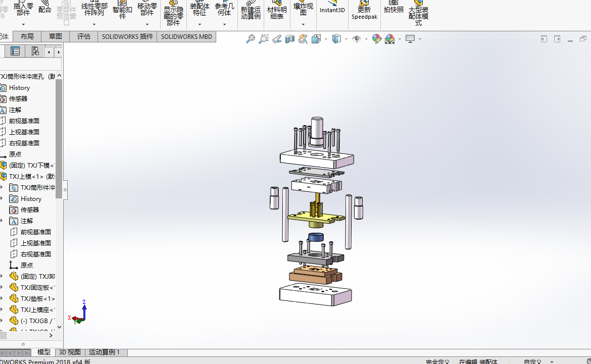
Task: Click Exploded View (爆炸视图)
Action: tap(303, 8)
